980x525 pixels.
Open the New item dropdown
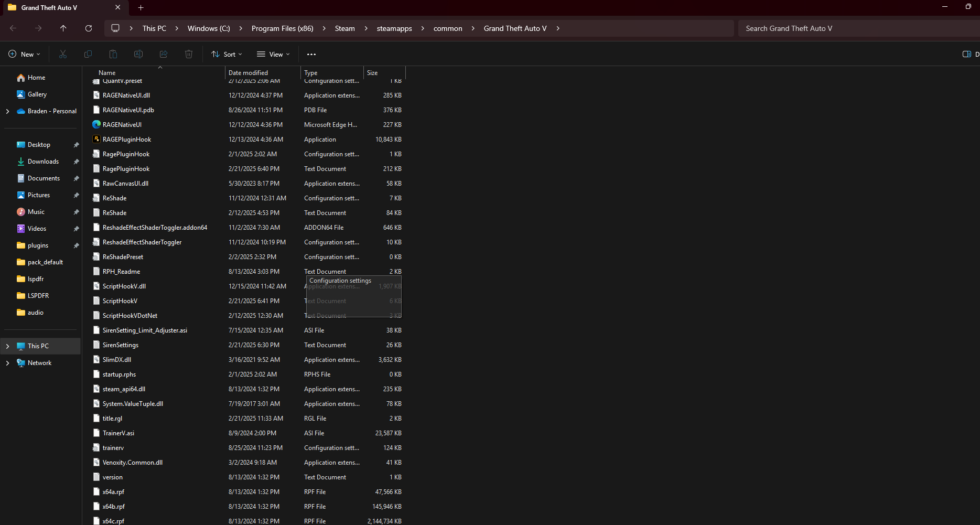24,54
